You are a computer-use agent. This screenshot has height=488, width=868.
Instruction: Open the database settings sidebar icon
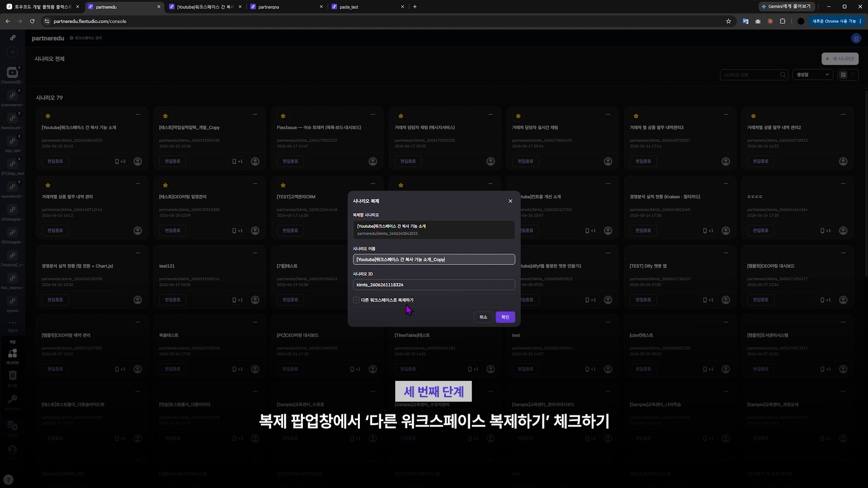point(13,426)
